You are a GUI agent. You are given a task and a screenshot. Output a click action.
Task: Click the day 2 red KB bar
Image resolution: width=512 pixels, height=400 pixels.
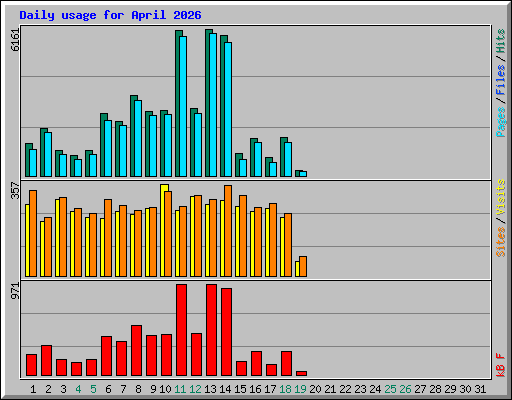[46, 361]
